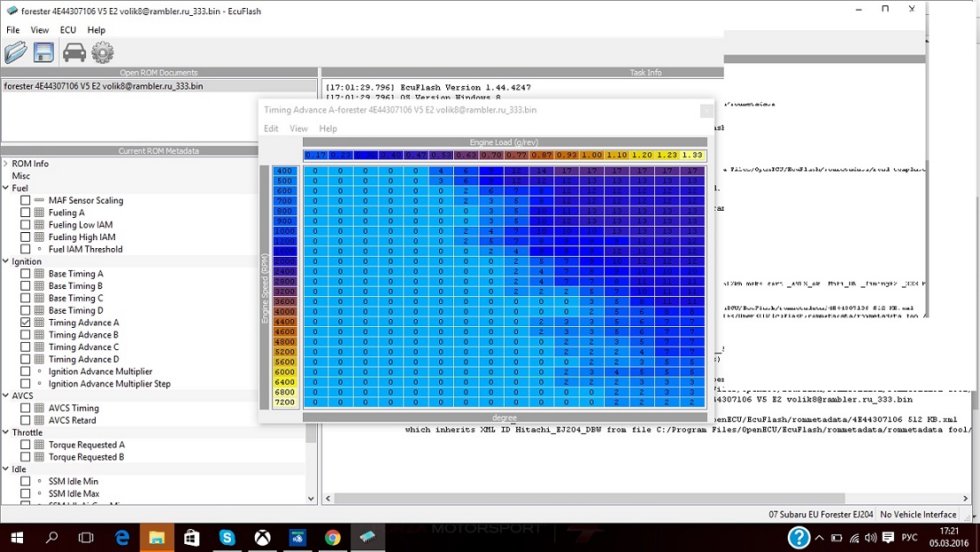Open Skype from the Windows taskbar
The width and height of the screenshot is (980, 552).
(228, 537)
